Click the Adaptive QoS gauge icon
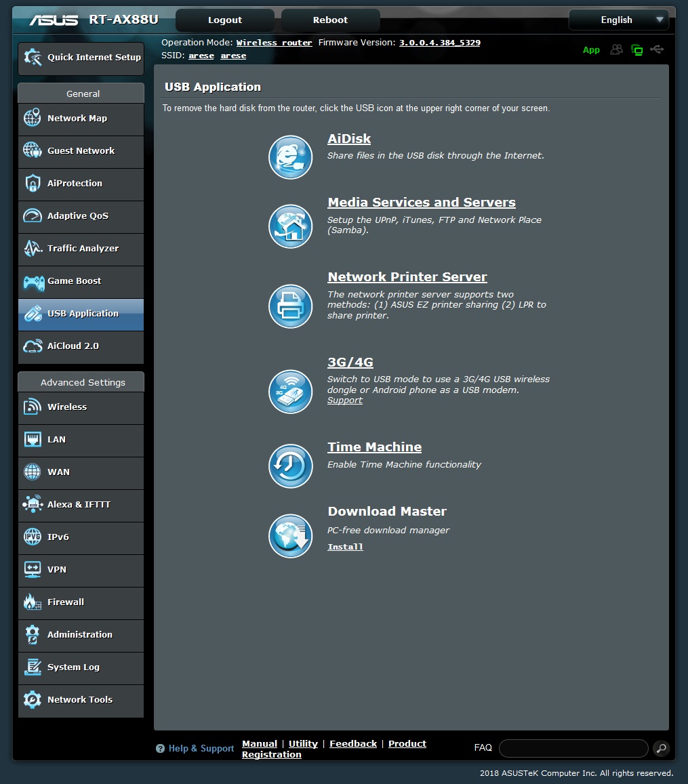 point(33,215)
